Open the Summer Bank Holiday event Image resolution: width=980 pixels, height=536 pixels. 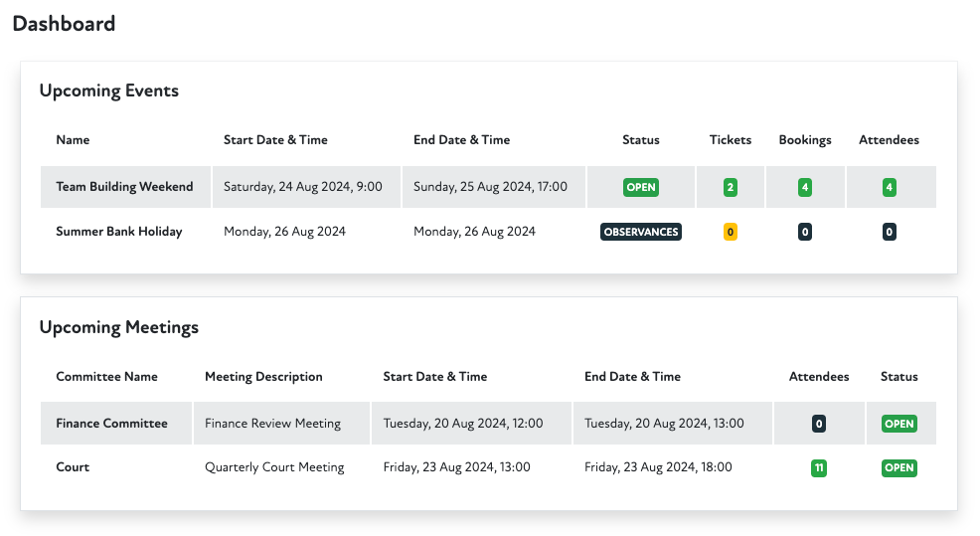tap(118, 232)
